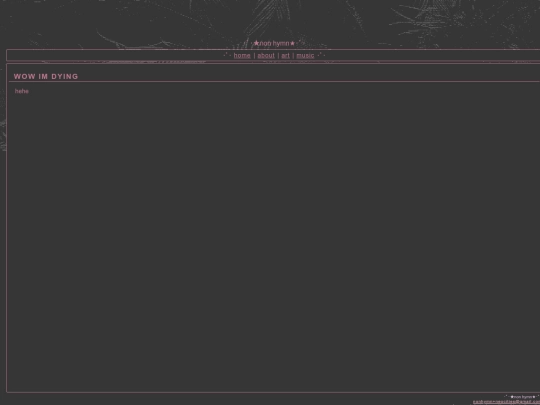Click the 'hehe' post body text

[x=22, y=91]
